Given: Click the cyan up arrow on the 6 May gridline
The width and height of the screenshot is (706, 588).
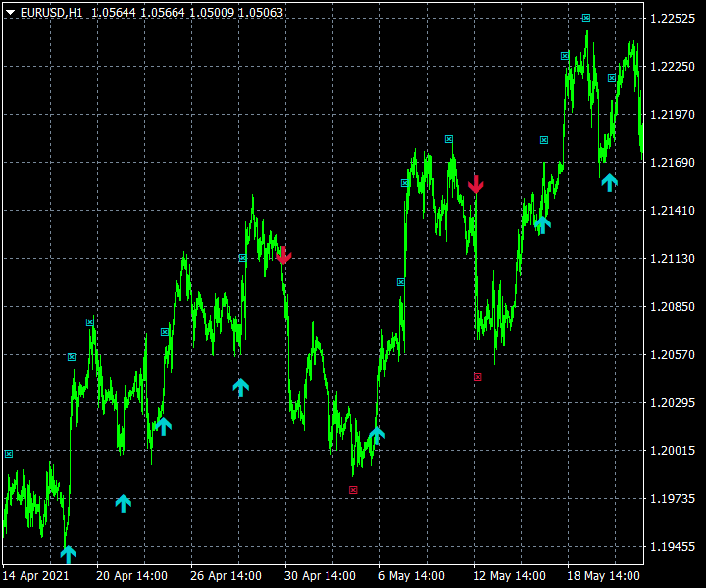Looking at the screenshot, I should [x=378, y=436].
